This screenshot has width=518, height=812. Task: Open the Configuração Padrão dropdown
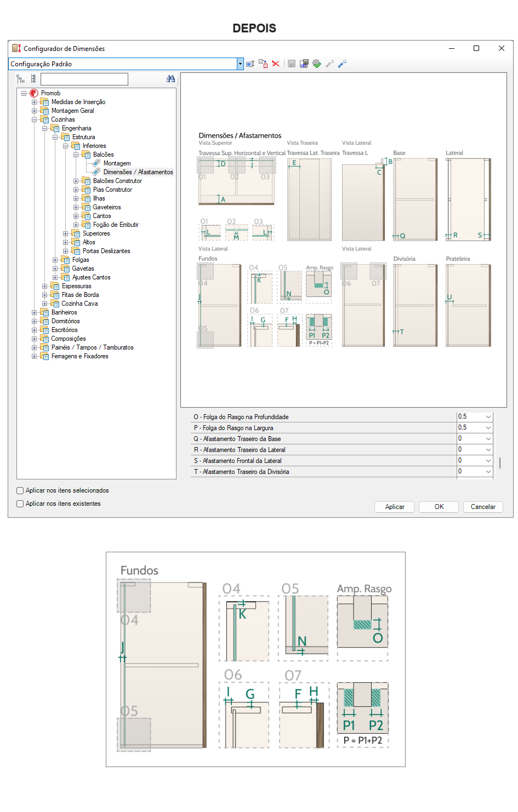(240, 64)
